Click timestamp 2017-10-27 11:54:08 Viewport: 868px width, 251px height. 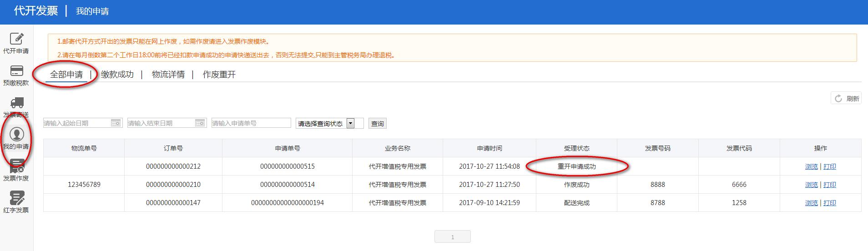[490, 166]
